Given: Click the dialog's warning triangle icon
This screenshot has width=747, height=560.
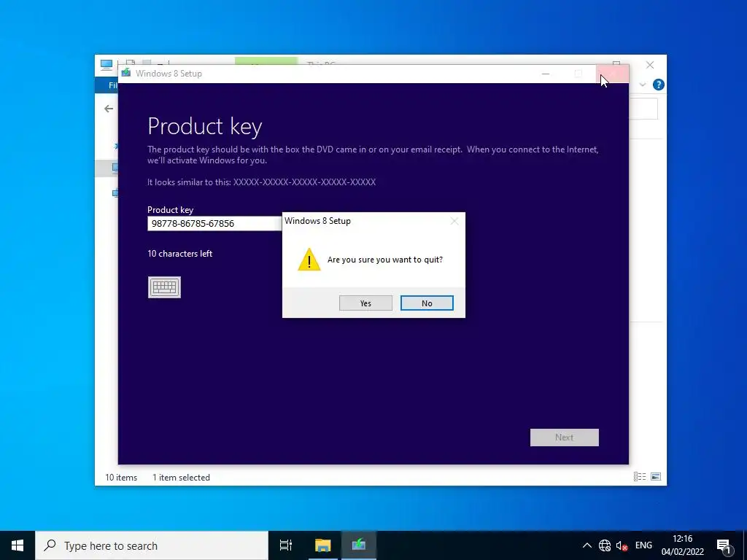Looking at the screenshot, I should pyautogui.click(x=309, y=260).
